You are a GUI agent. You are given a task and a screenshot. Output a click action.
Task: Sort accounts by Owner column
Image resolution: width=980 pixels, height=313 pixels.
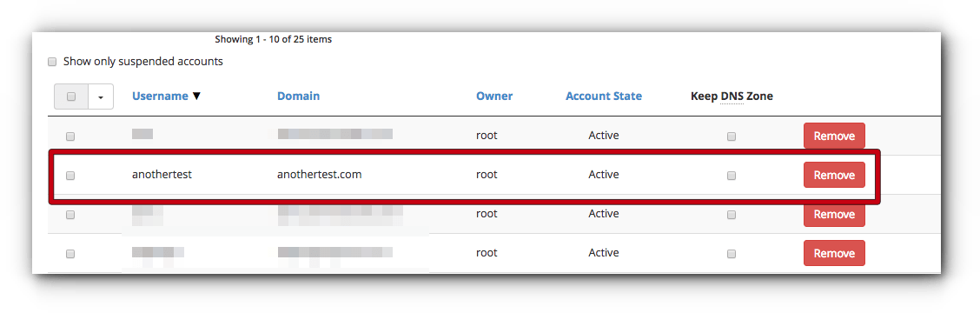coord(494,97)
